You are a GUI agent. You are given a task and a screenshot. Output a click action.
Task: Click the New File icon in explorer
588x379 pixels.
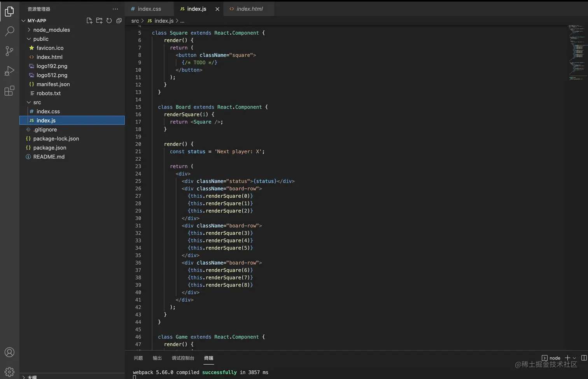tap(89, 21)
